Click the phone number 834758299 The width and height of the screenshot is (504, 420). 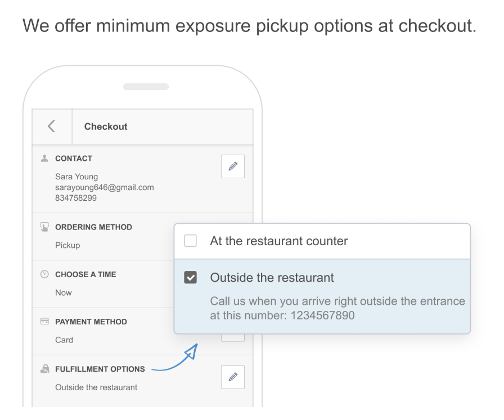[76, 198]
